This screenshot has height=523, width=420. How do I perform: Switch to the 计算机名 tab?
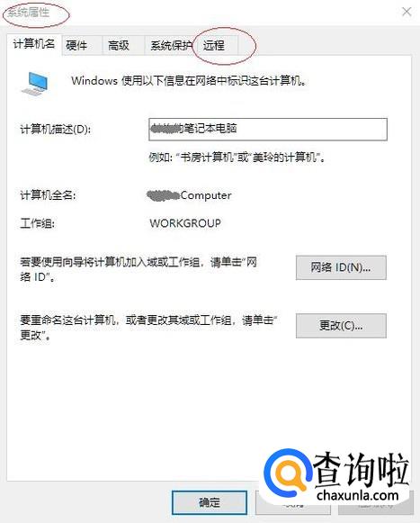point(34,43)
